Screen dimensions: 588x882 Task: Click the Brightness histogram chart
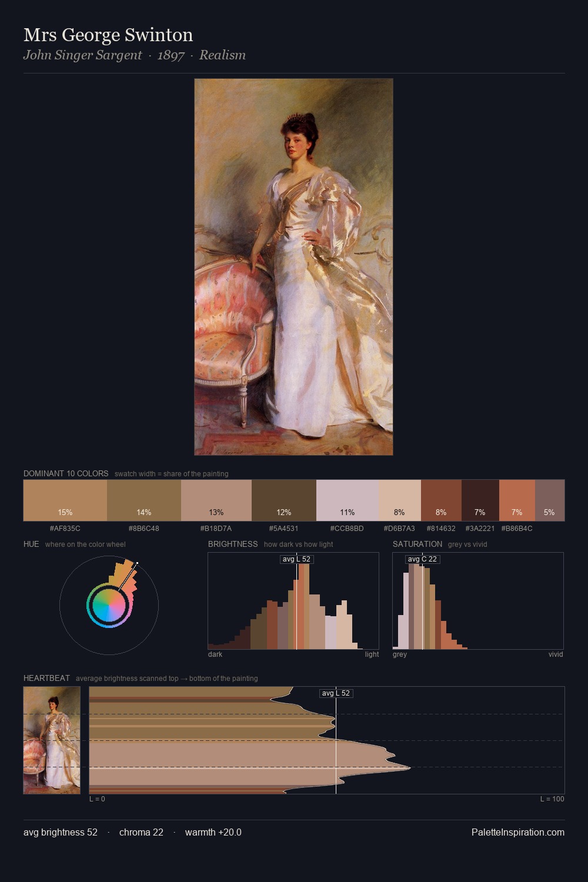tap(293, 601)
